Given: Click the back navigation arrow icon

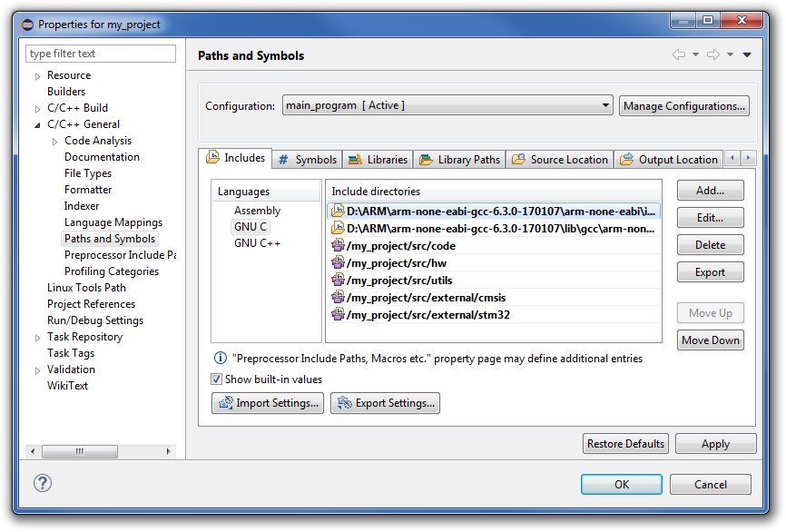Looking at the screenshot, I should pos(679,55).
